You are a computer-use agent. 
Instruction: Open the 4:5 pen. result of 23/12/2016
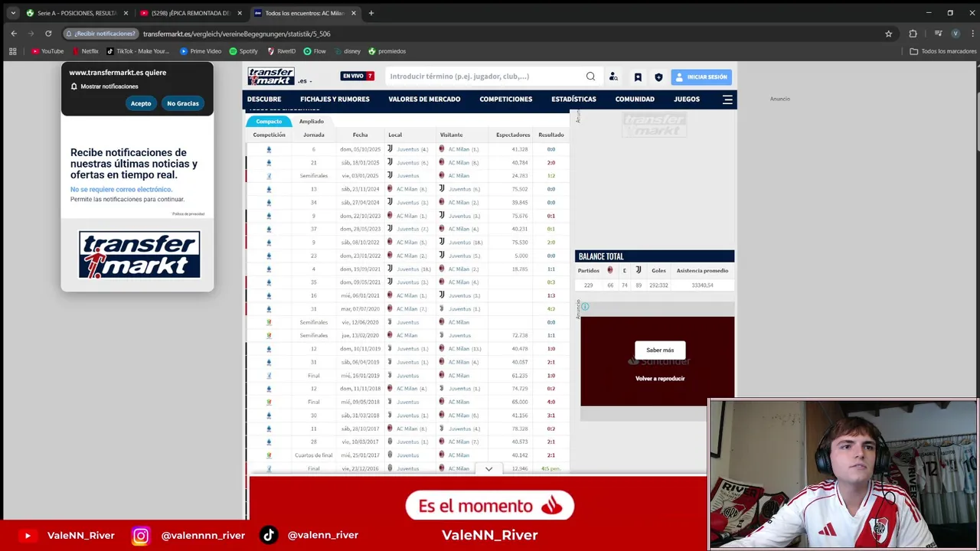(551, 468)
